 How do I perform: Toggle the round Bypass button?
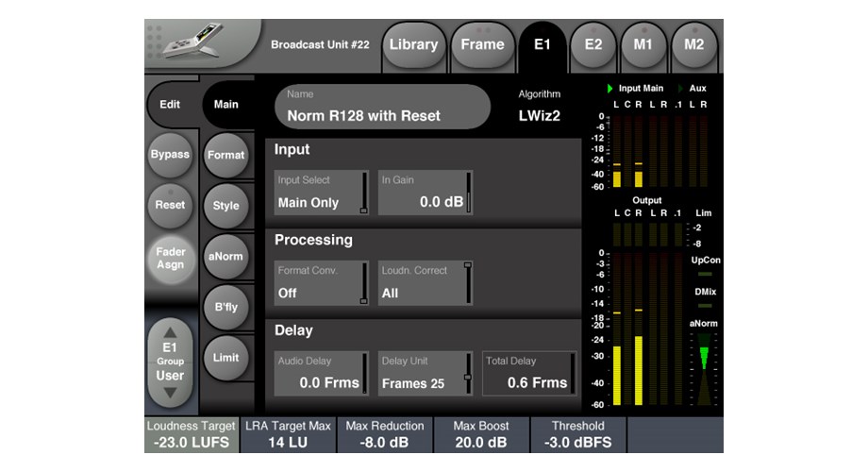170,155
